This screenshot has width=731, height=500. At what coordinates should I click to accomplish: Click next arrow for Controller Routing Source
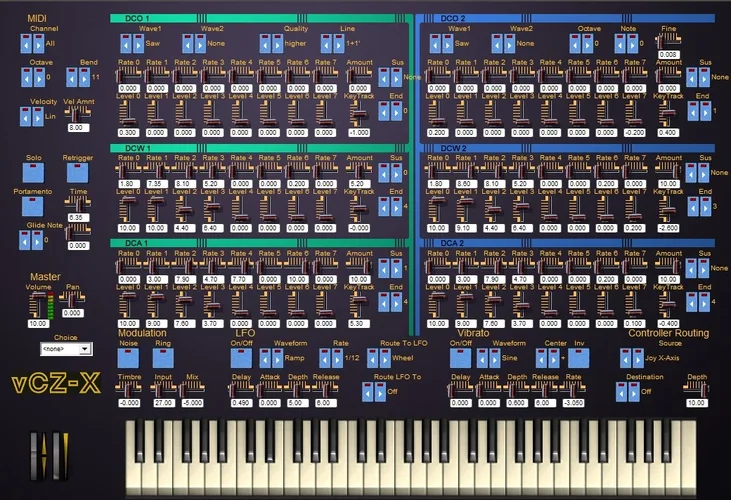click(x=638, y=358)
